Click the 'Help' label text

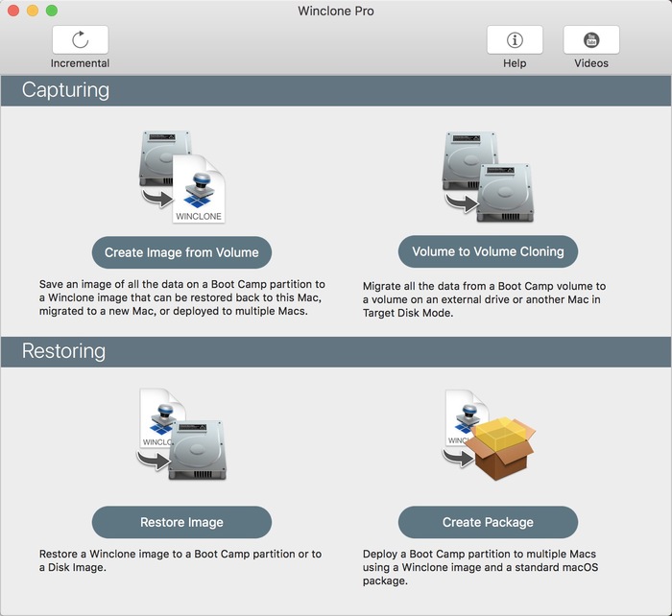tap(515, 63)
